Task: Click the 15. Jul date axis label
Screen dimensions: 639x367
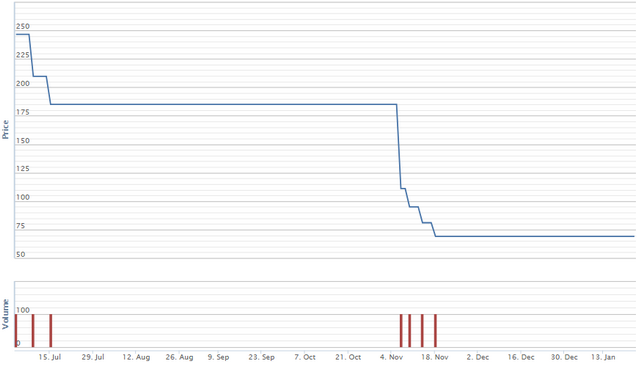Action: click(x=50, y=357)
